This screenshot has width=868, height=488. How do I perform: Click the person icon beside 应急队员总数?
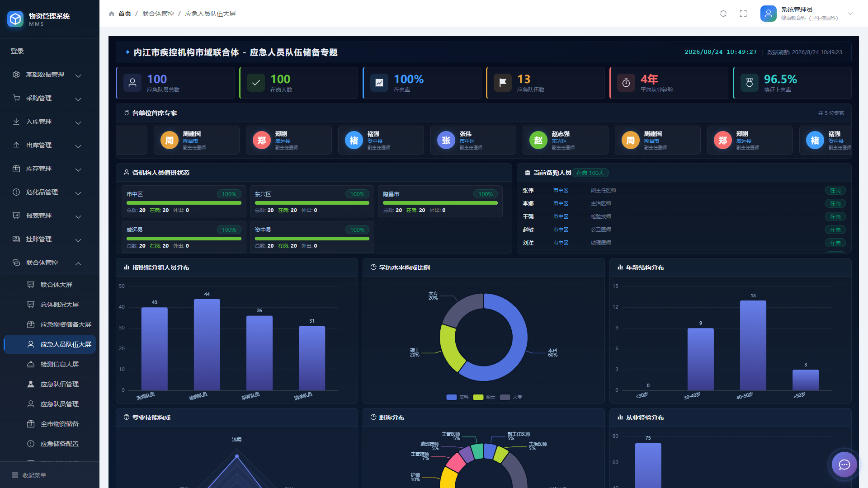coord(132,83)
